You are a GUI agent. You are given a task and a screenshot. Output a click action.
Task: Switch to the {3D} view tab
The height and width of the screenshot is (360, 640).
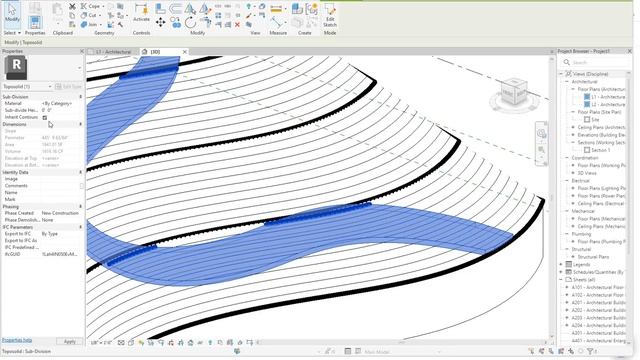155,52
